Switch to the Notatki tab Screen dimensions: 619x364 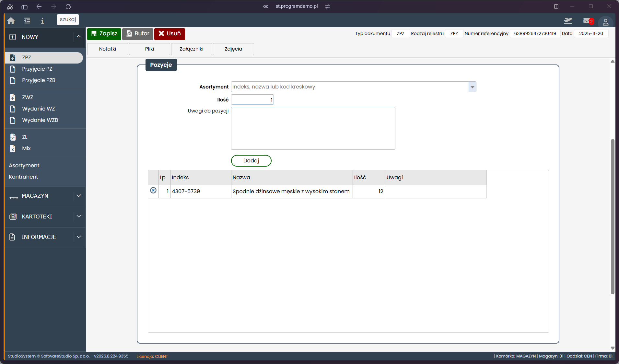coord(108,49)
